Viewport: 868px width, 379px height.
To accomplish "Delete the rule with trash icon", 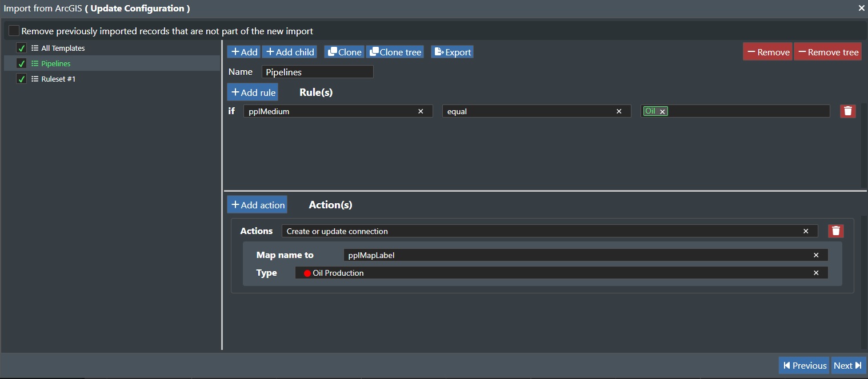I will point(848,111).
